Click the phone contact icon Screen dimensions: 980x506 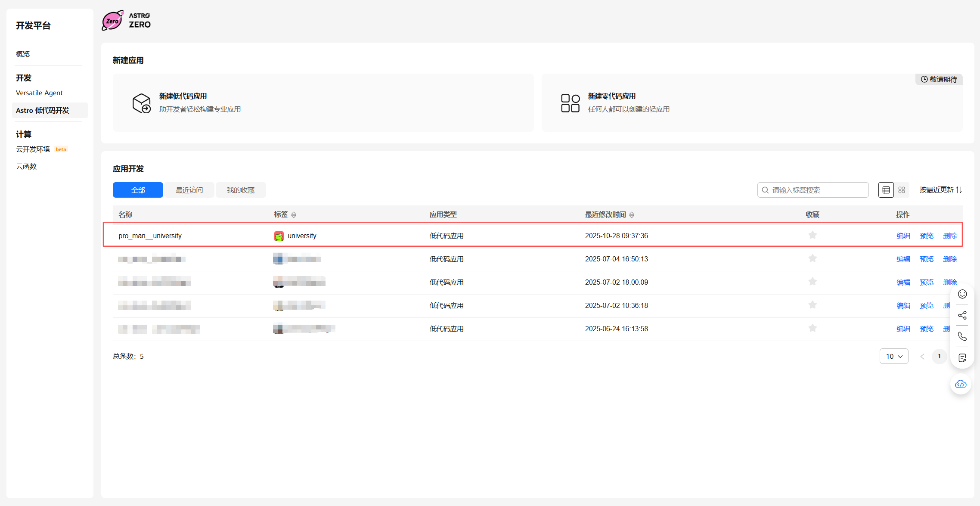pyautogui.click(x=962, y=336)
